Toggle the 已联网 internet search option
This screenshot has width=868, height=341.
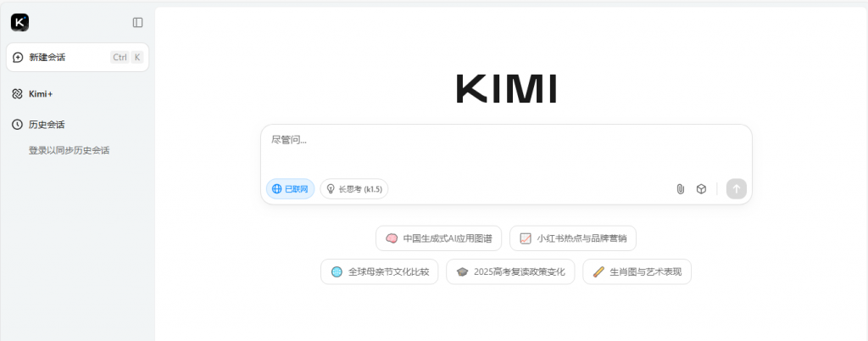[290, 189]
